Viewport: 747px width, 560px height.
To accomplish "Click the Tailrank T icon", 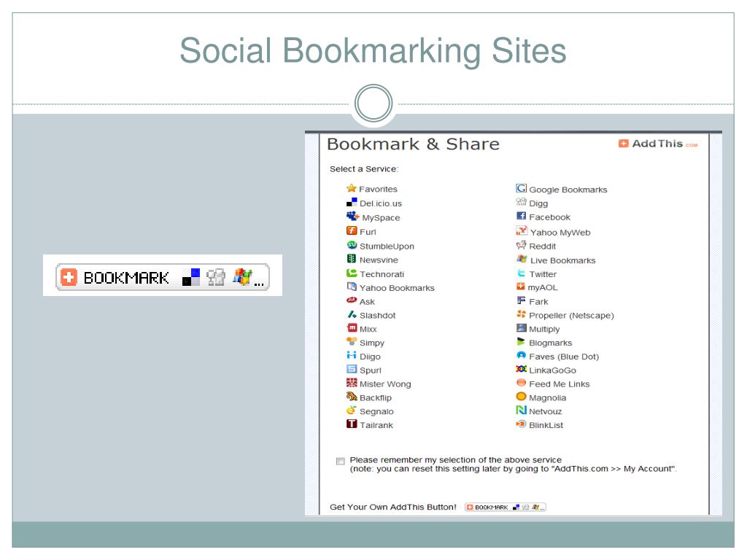I will [x=352, y=424].
